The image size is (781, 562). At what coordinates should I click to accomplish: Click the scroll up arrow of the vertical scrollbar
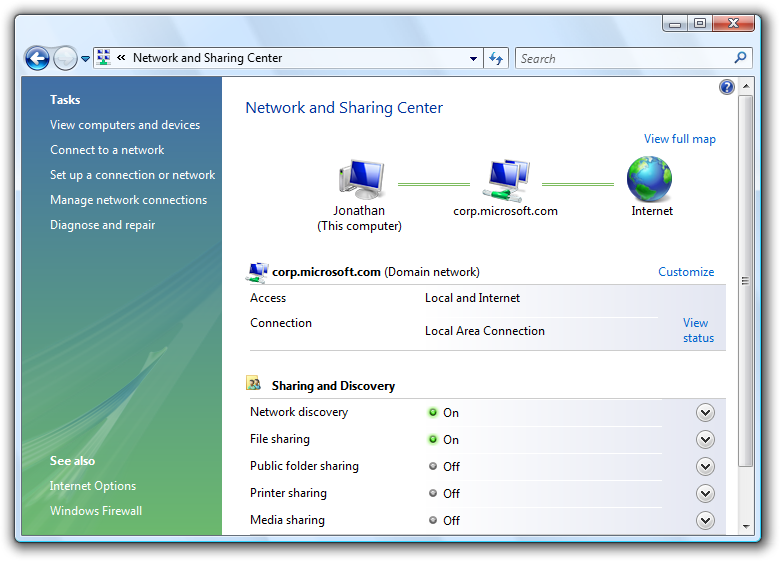[x=746, y=86]
